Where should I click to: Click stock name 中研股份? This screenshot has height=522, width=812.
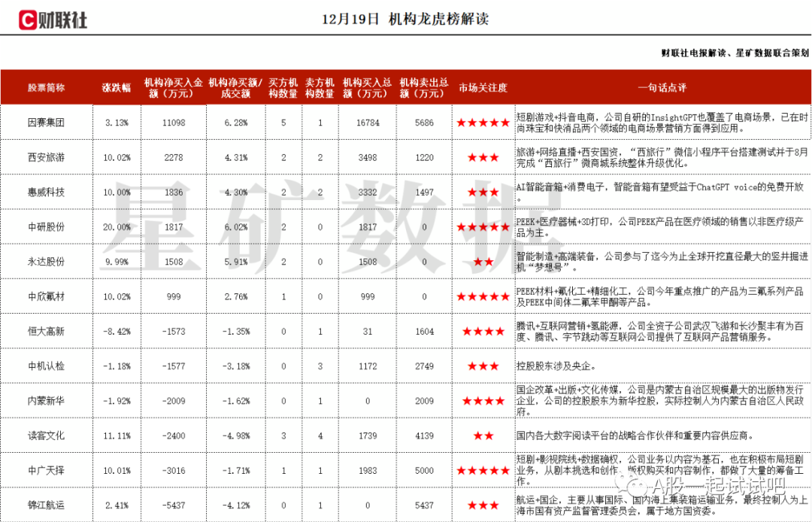click(x=46, y=227)
